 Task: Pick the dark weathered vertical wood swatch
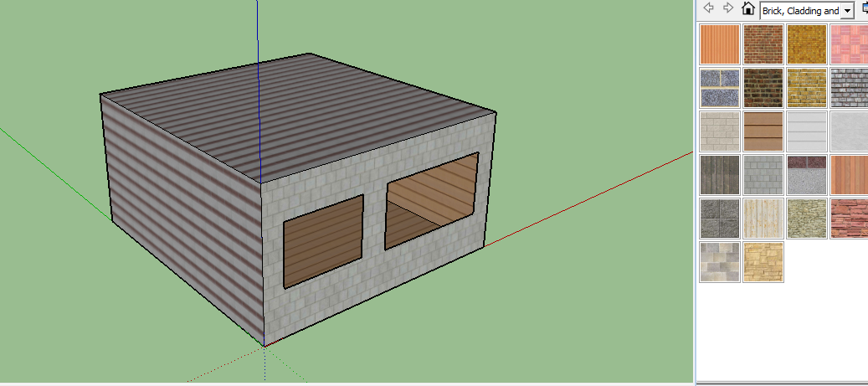coord(720,175)
